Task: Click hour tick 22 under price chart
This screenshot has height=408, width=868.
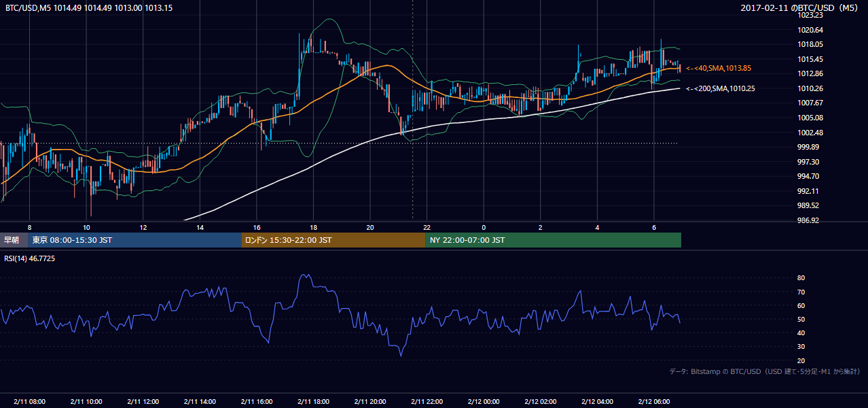Action: tap(427, 227)
